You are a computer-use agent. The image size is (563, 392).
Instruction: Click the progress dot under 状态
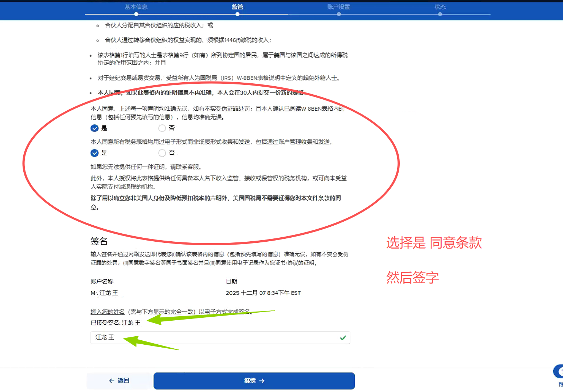coord(440,14)
